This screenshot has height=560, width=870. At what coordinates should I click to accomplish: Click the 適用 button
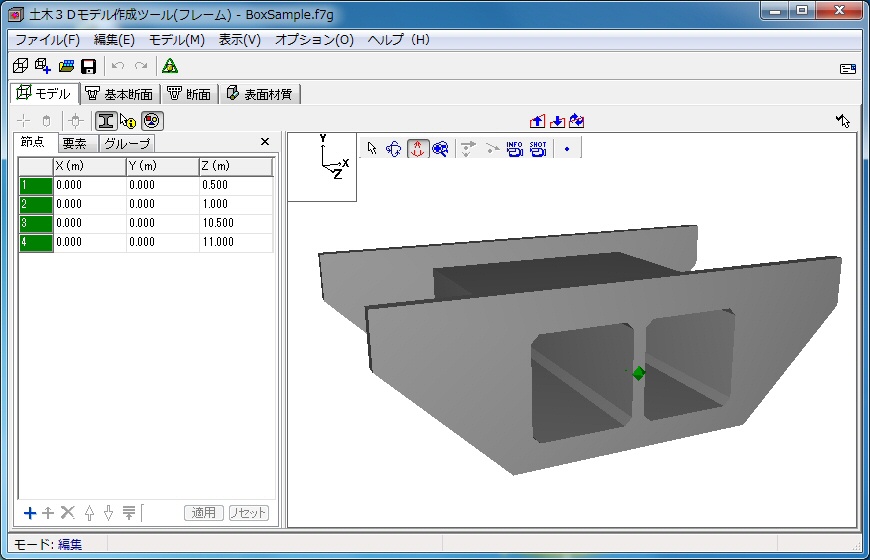[204, 513]
